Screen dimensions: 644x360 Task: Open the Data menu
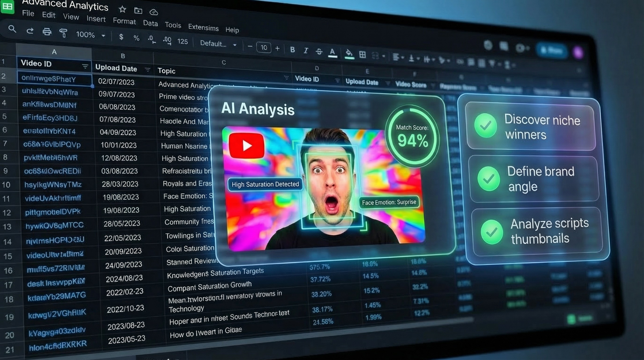(150, 23)
